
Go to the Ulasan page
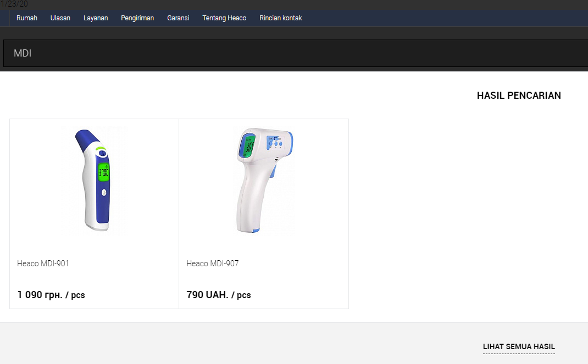(60, 18)
